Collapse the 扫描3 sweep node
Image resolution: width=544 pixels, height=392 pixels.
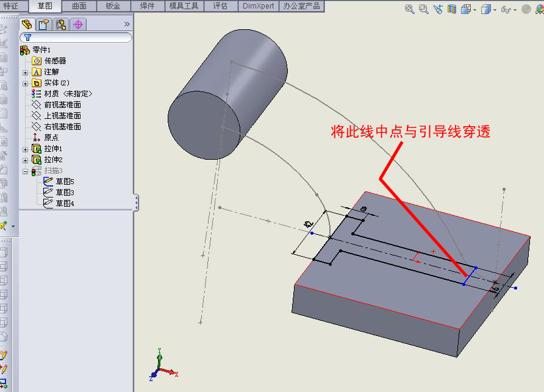pos(25,171)
